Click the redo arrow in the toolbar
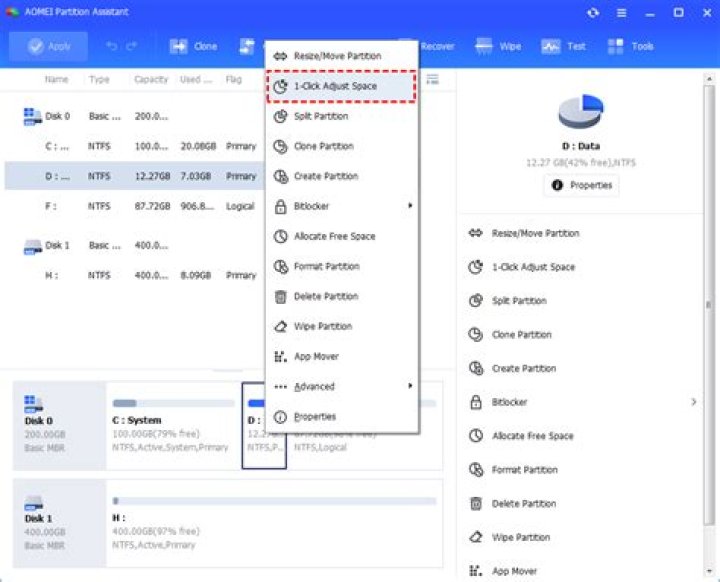The image size is (720, 582). tap(133, 46)
